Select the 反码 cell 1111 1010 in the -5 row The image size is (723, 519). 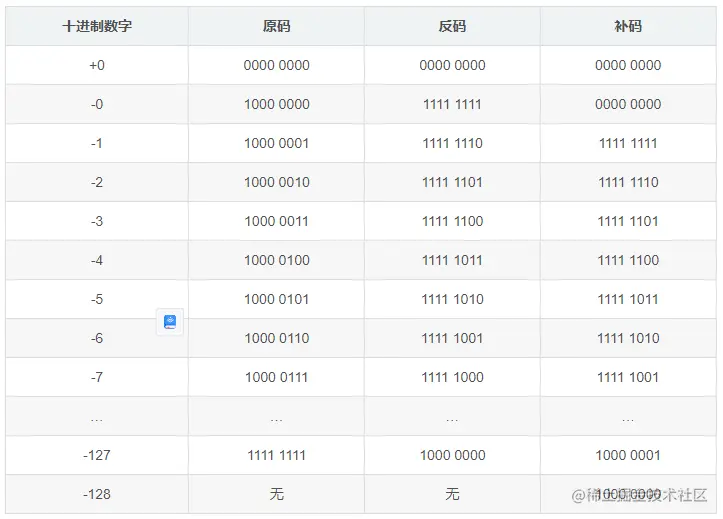pos(452,299)
